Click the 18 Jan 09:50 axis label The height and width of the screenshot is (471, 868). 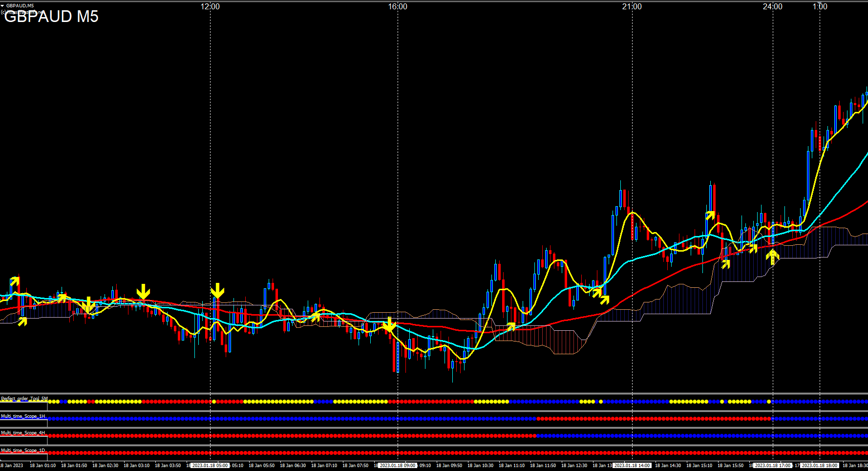[449, 466]
